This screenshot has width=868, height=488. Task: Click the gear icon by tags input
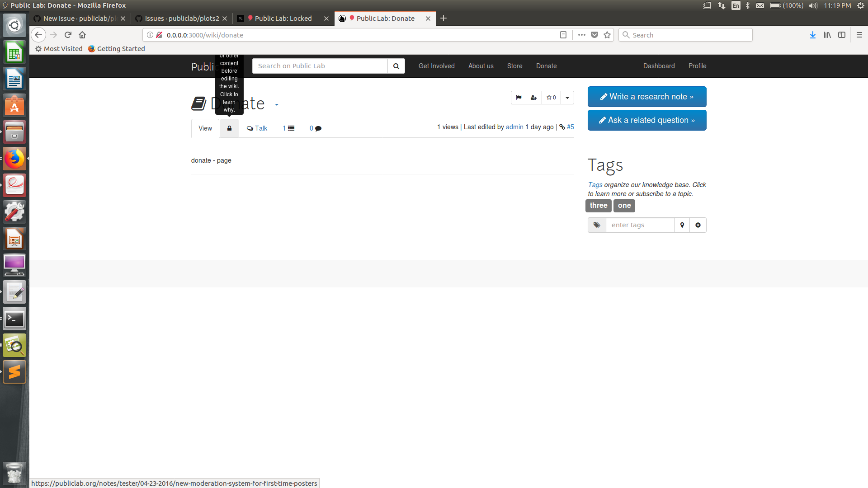698,225
